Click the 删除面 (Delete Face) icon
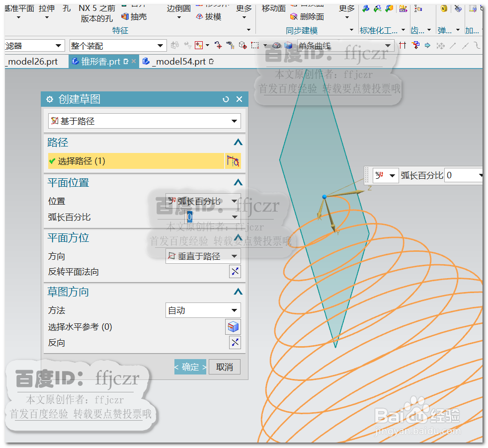 pos(294,16)
